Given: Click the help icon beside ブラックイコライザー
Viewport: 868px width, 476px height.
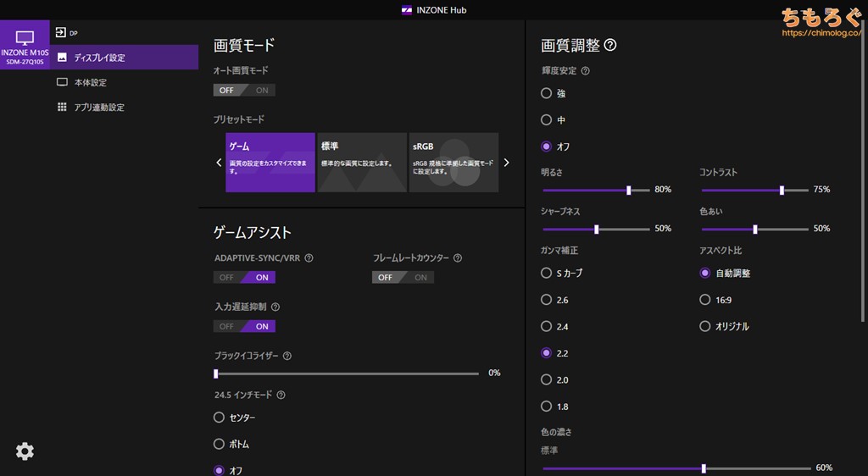Looking at the screenshot, I should (x=287, y=356).
